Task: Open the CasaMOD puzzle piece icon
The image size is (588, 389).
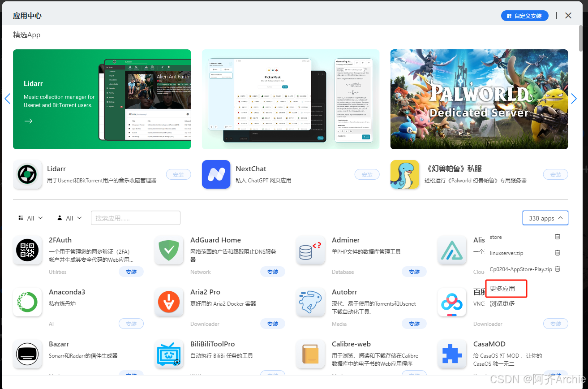Action: click(x=452, y=354)
